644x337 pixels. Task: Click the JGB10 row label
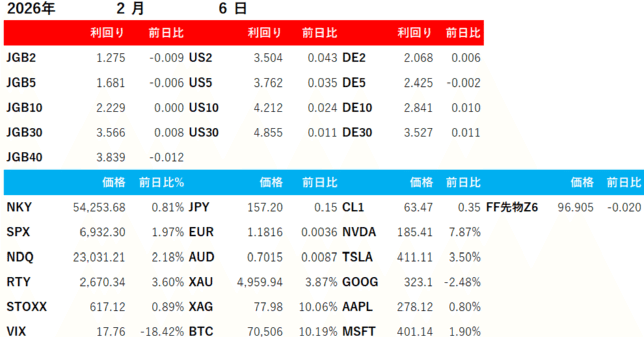click(x=24, y=108)
